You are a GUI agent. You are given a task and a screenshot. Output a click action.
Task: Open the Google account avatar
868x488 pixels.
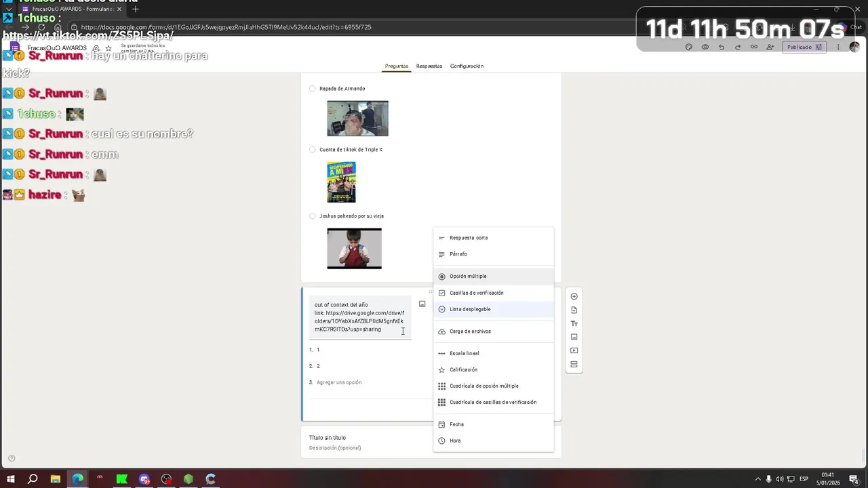(x=854, y=47)
